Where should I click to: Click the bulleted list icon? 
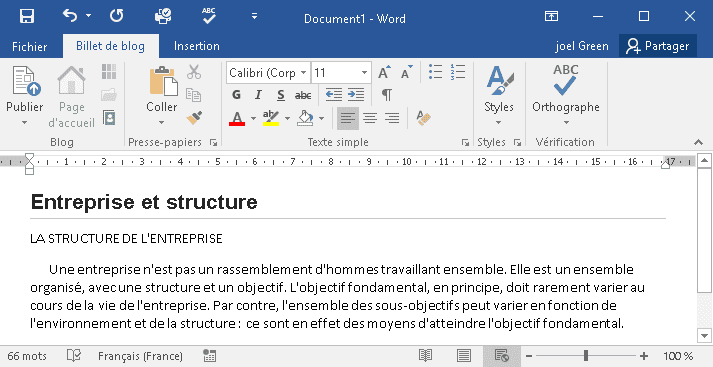(435, 72)
